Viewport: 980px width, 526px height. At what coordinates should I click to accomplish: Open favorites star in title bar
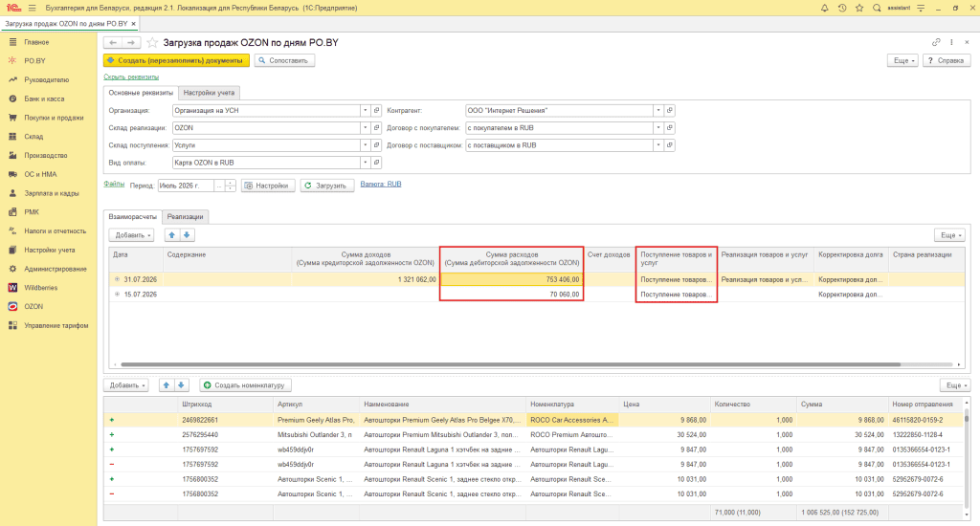(x=859, y=8)
